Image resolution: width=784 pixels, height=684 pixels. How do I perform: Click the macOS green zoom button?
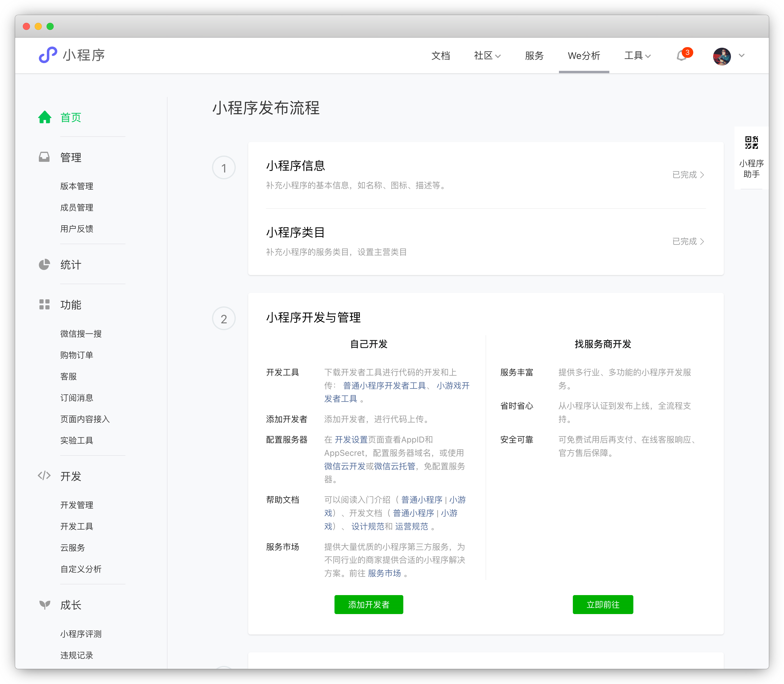click(50, 26)
